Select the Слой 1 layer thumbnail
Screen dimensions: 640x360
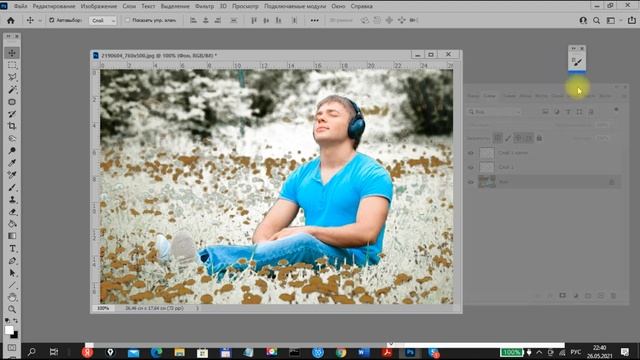pos(487,167)
